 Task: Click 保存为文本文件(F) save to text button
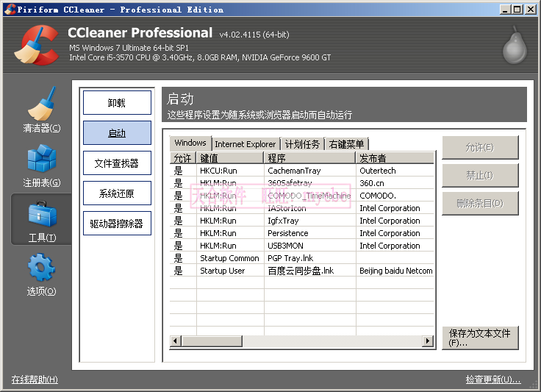pos(480,338)
